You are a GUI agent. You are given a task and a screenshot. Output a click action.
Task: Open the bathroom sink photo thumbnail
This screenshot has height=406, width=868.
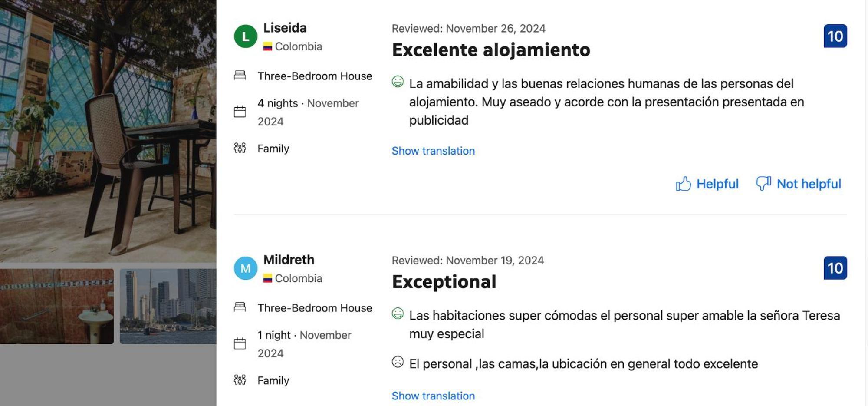click(57, 306)
